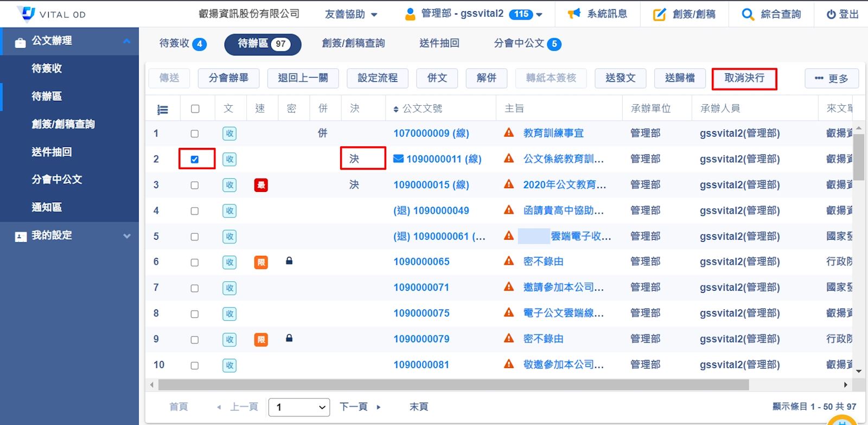
Task: Click the orange restricted badge in row 6
Action: [x=261, y=262]
